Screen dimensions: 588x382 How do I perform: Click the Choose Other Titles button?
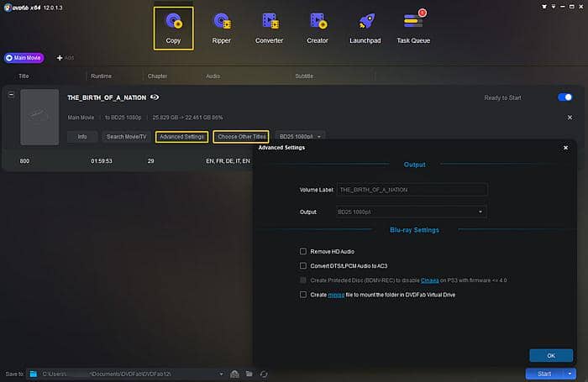point(240,136)
